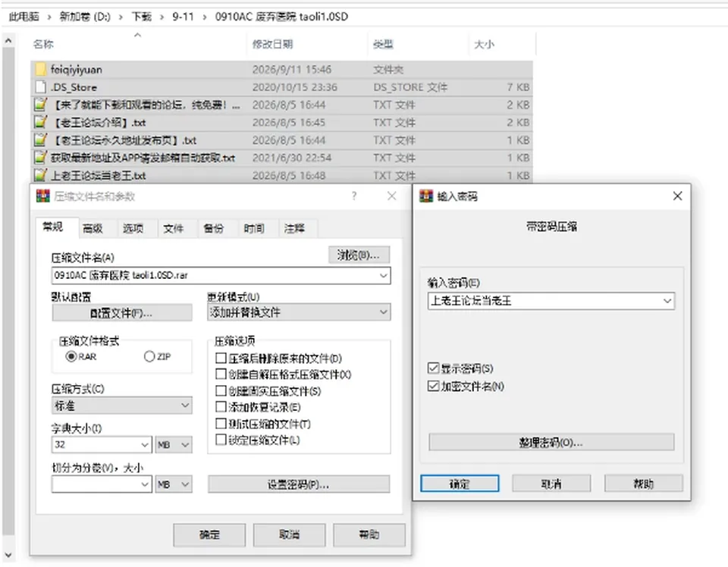Click sidebar scroll up arrow
Image resolution: width=728 pixels, height=567 pixels.
coord(8,41)
